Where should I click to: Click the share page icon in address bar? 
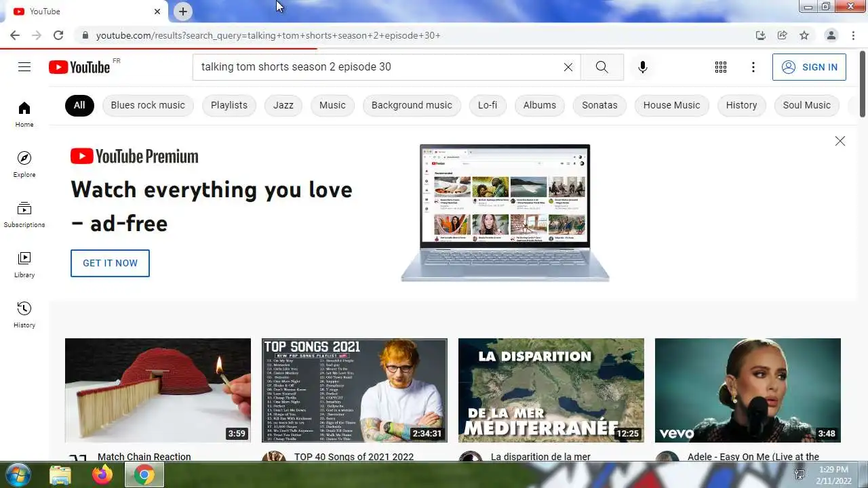(x=783, y=35)
